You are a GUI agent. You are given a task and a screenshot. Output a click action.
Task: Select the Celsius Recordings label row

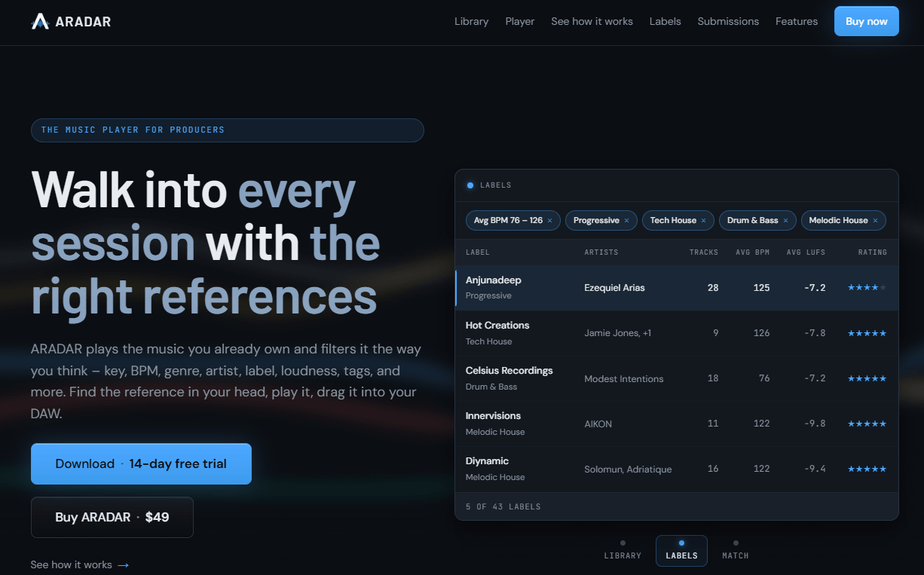(677, 378)
